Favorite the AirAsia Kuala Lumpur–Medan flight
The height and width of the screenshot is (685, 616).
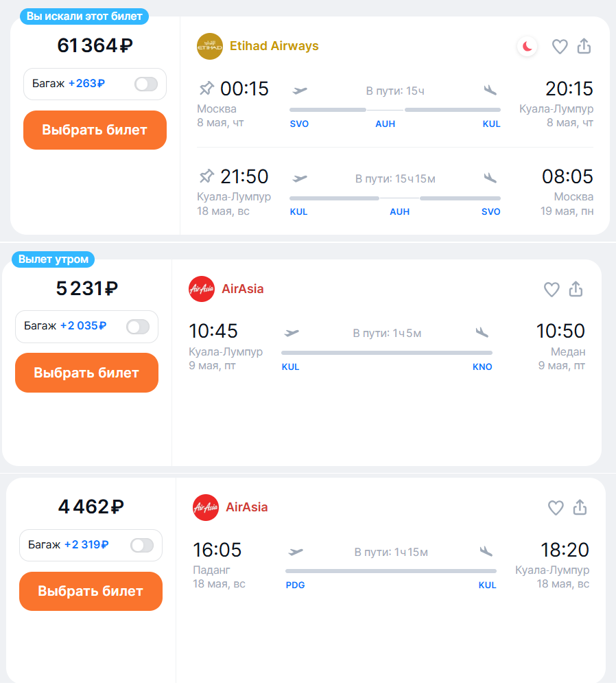(552, 290)
